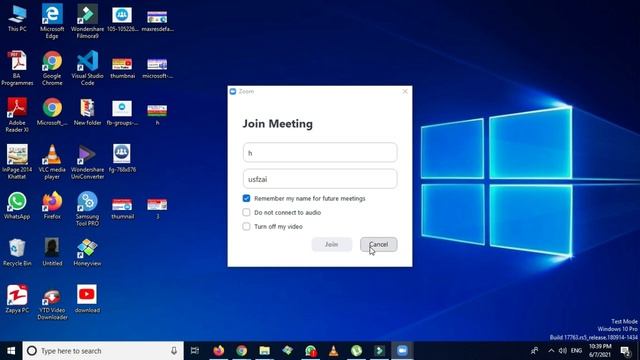Screen dimensions: 640x360
Task: Check Turn off my video option
Action: tap(246, 226)
